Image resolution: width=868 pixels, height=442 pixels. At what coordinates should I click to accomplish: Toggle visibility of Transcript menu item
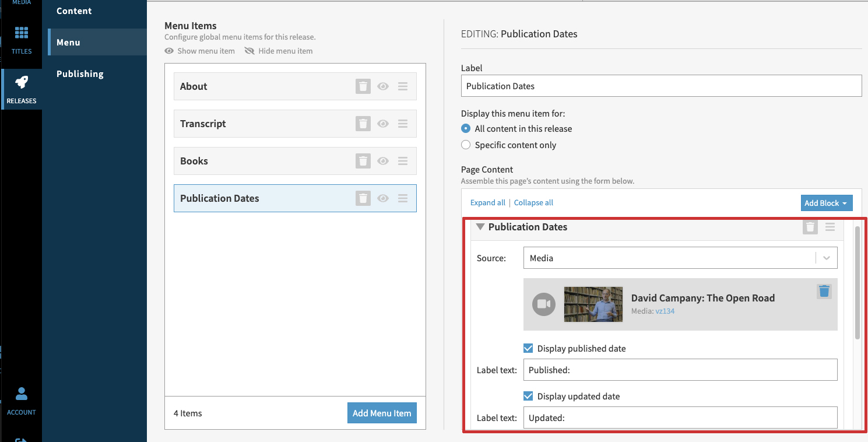(x=383, y=124)
